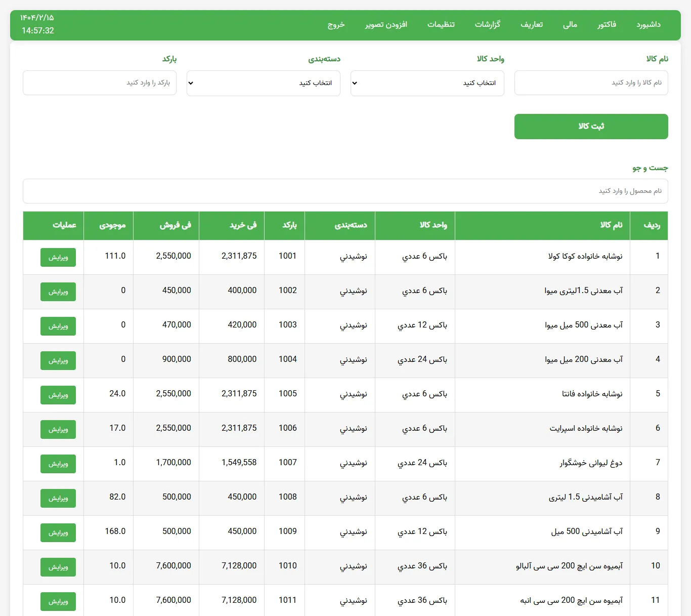691x616 pixels.
Task: Click into the نام کالا input field
Action: click(591, 83)
